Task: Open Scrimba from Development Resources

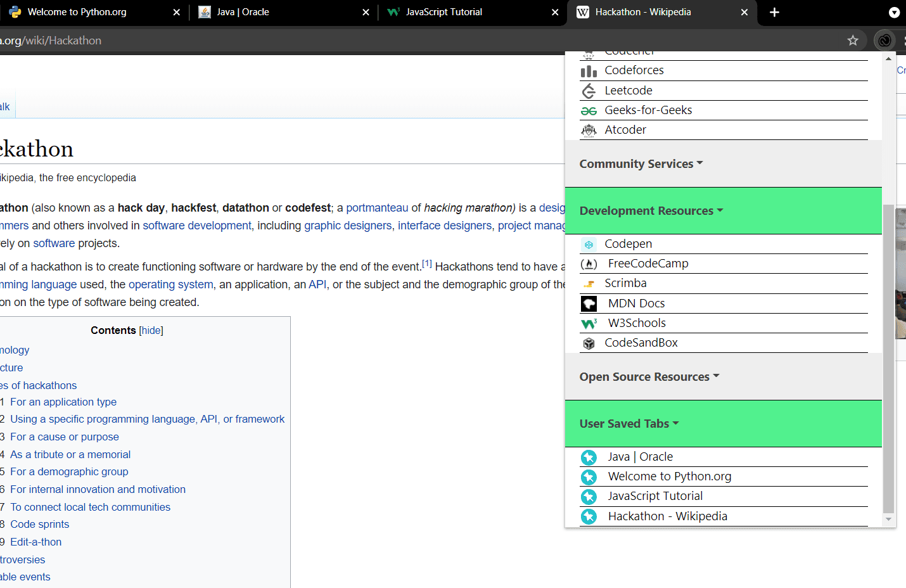Action: 625,283
